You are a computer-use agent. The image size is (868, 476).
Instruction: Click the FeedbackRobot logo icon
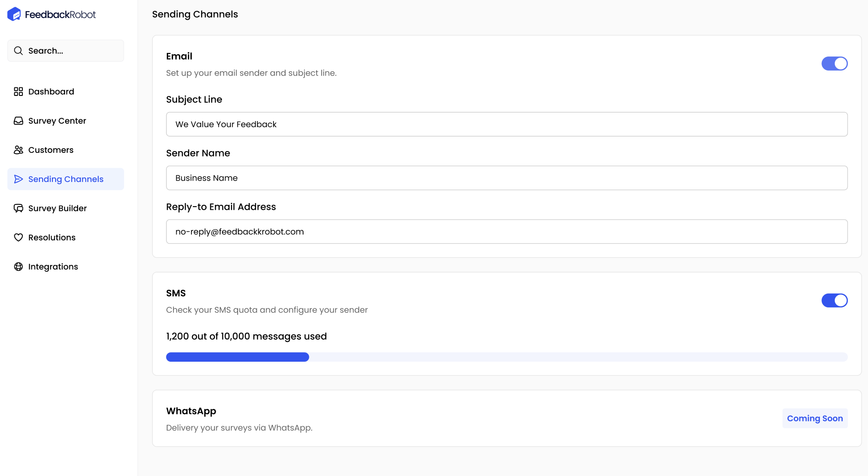[x=14, y=14]
